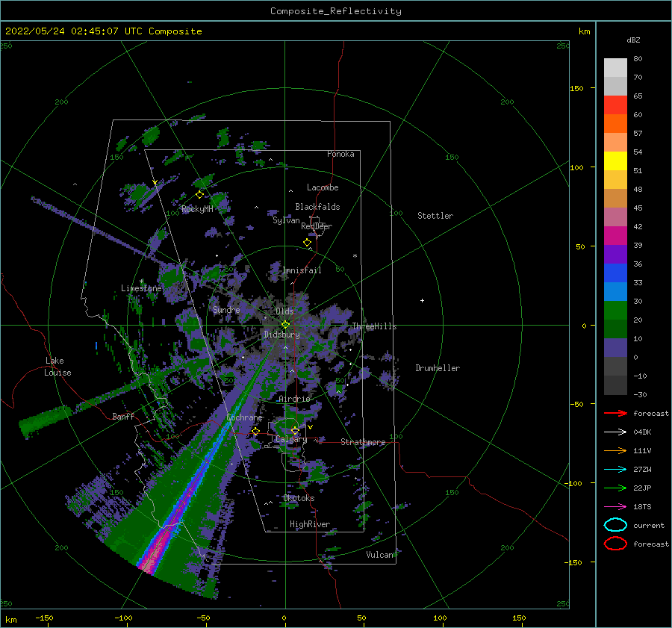Click the Lake Louise label
Screen dimensions: 672x628
57,367
